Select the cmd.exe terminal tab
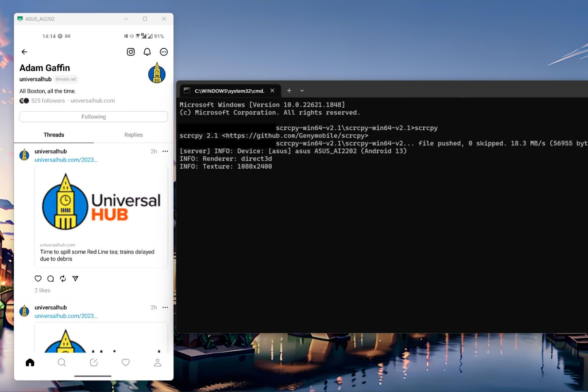The height and width of the screenshot is (392, 588). point(229,91)
